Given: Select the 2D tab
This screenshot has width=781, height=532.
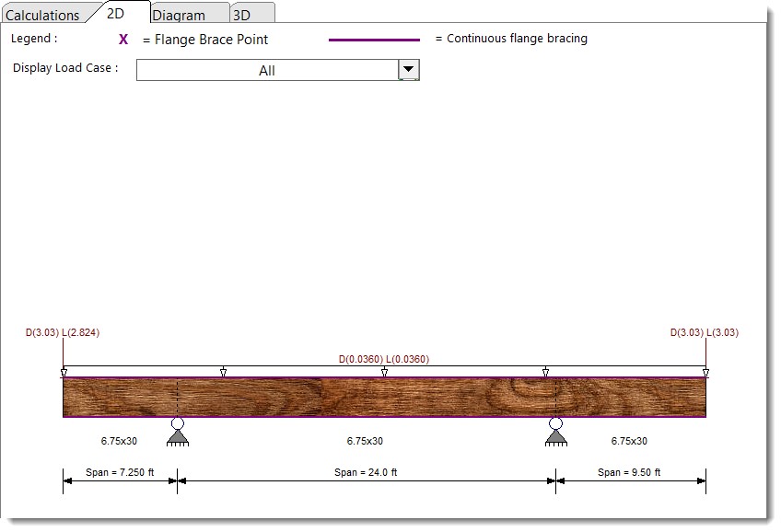Looking at the screenshot, I should [115, 13].
